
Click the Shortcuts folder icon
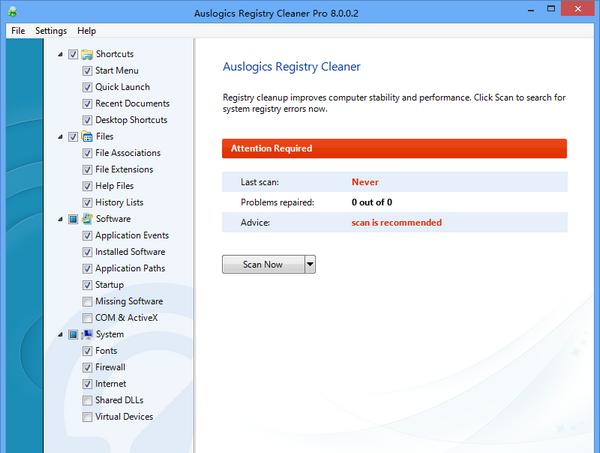(87, 54)
